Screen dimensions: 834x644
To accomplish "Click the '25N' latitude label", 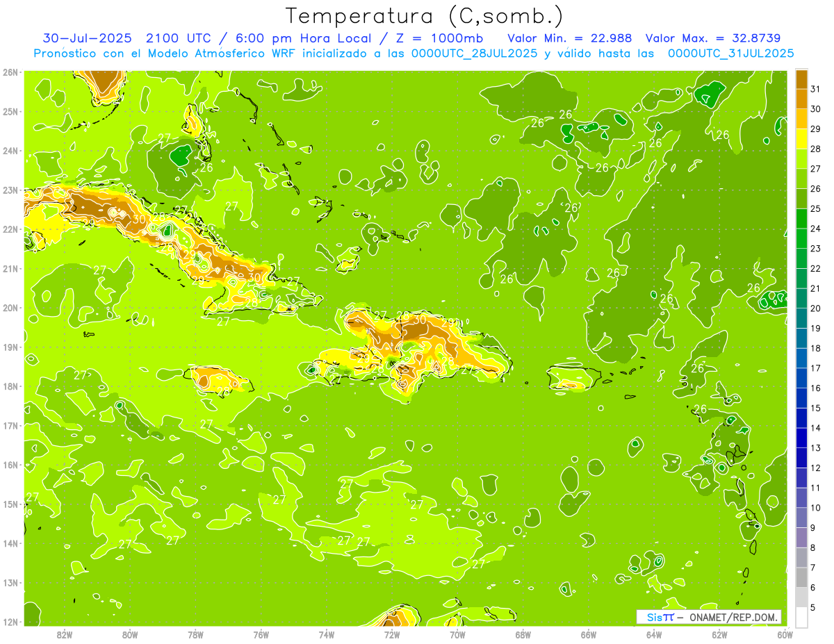I will (x=10, y=112).
